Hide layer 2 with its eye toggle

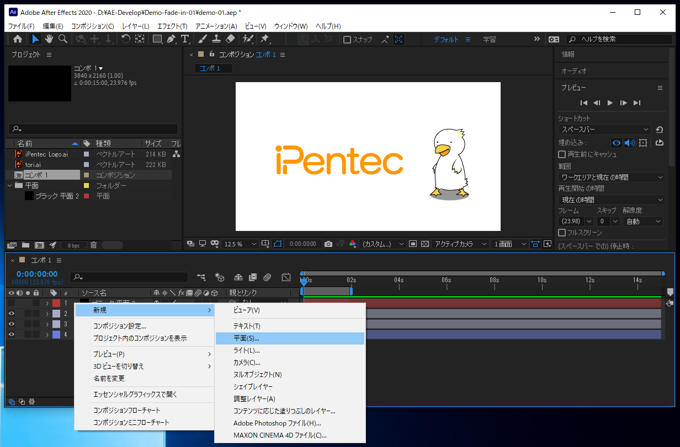click(x=12, y=313)
